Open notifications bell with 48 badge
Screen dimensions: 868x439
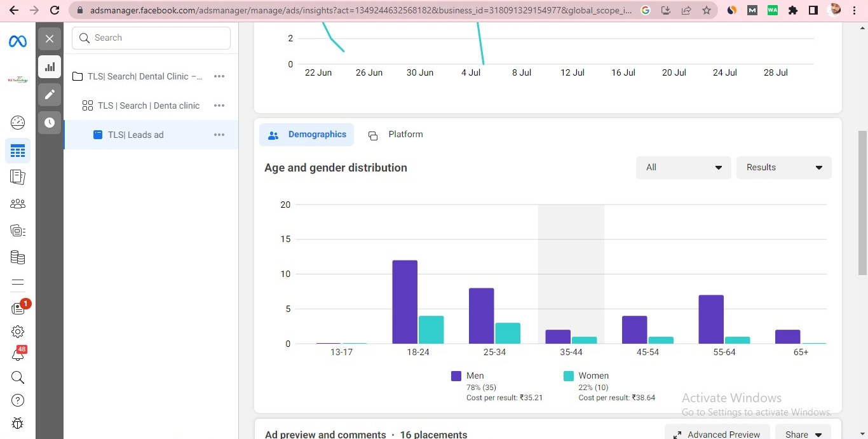point(18,355)
